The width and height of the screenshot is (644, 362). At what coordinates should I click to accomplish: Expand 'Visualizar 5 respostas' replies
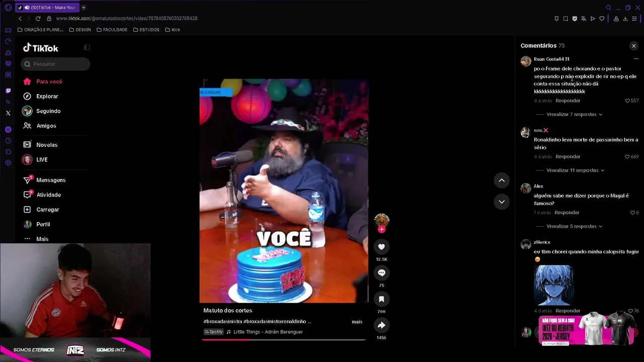[x=574, y=226]
